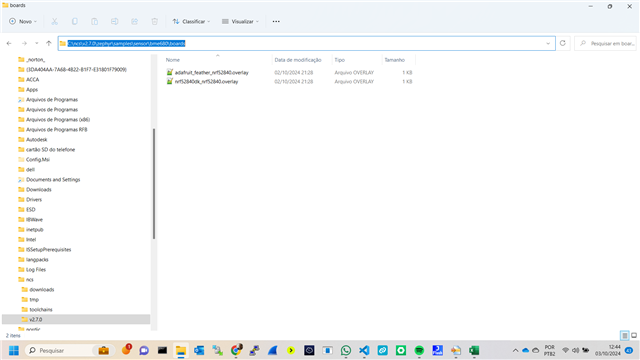Open the Novo (new item) menu

pyautogui.click(x=23, y=21)
